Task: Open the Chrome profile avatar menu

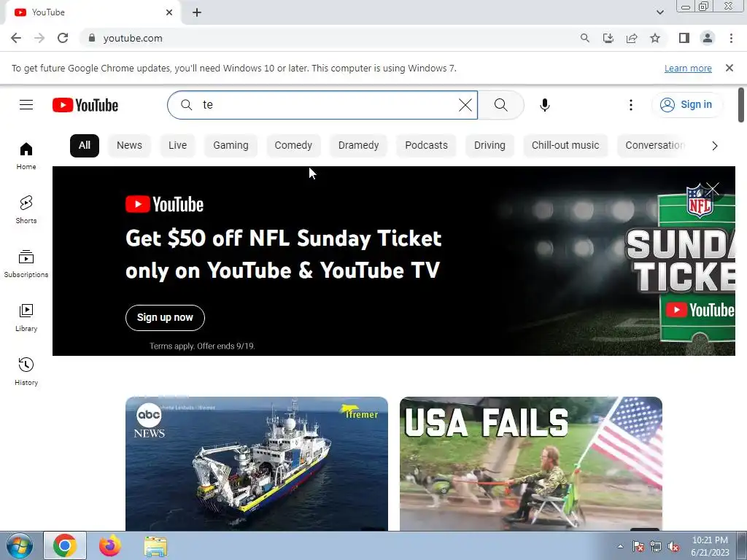Action: pyautogui.click(x=708, y=38)
